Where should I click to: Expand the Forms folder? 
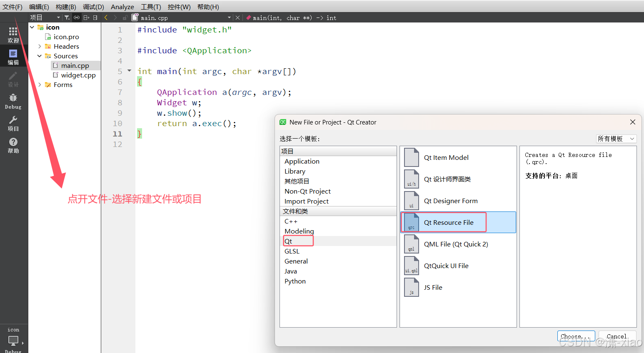click(x=40, y=85)
